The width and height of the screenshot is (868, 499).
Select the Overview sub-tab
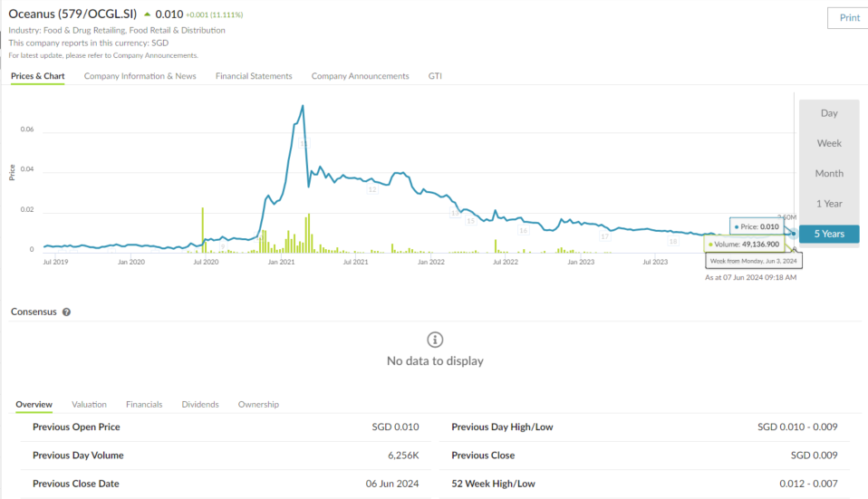click(34, 405)
